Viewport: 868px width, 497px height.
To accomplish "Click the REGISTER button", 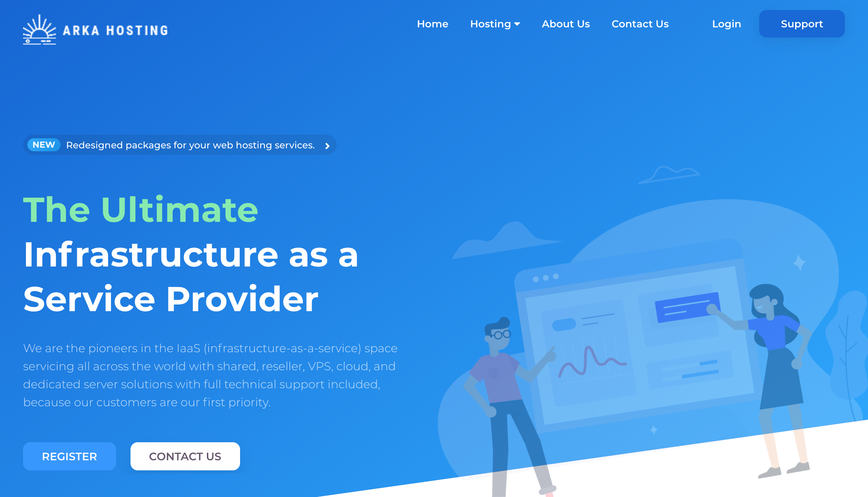I will [69, 456].
